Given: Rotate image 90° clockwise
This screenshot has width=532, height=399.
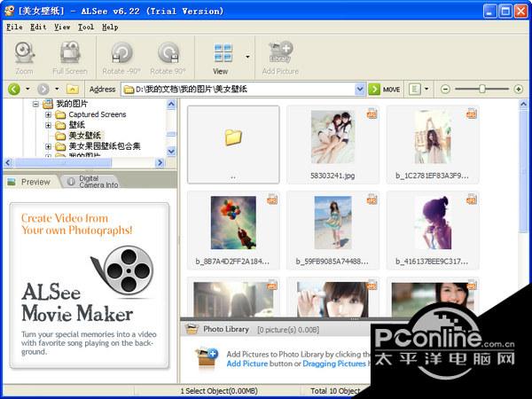Looking at the screenshot, I should click(x=168, y=52).
